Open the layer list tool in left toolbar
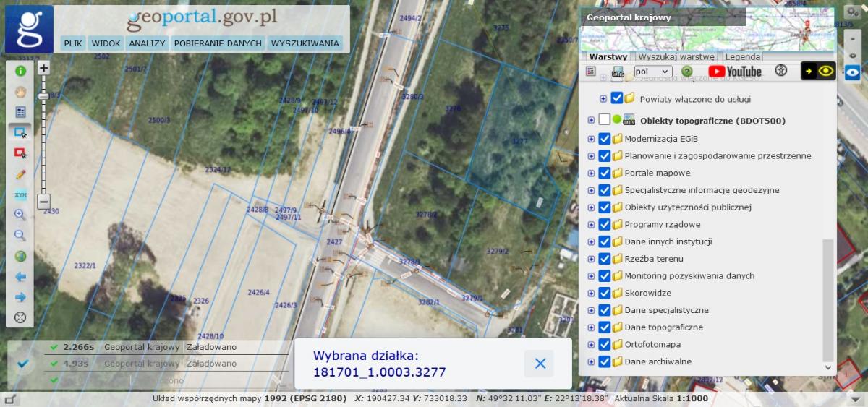 tap(20, 112)
